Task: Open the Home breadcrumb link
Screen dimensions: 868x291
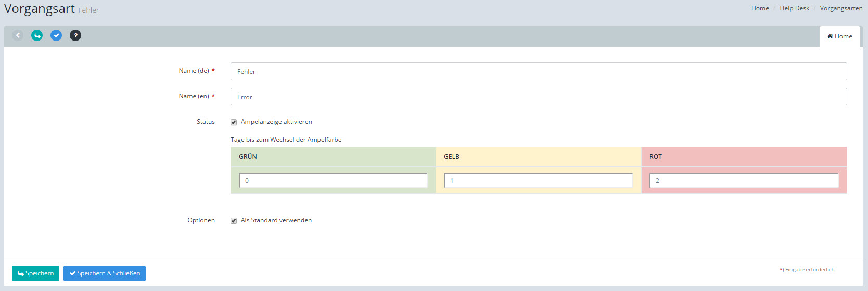Action: click(760, 8)
